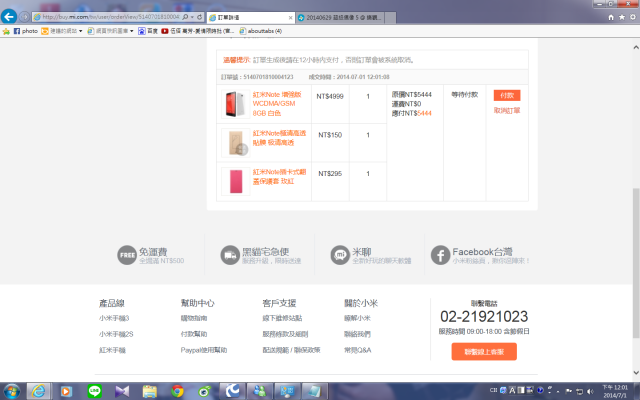Open the Baidu bookmark

(x=148, y=31)
